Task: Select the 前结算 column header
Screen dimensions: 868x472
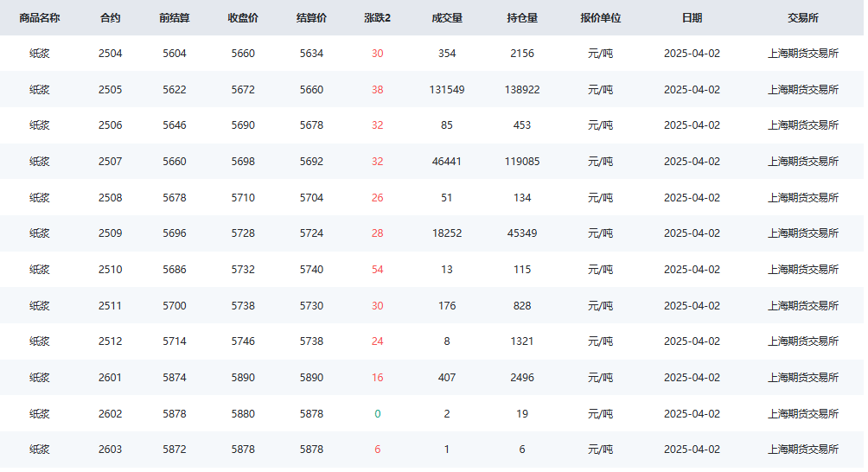Action: coord(175,18)
